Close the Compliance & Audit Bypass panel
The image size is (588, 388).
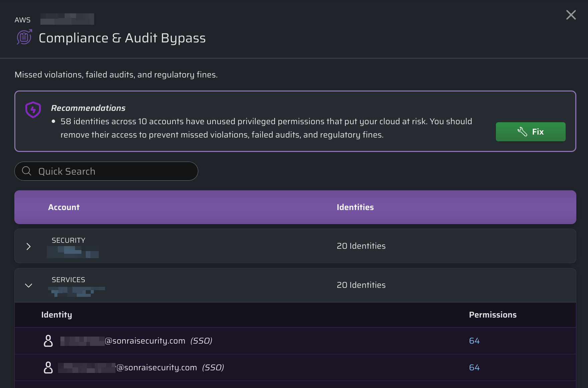click(x=571, y=15)
